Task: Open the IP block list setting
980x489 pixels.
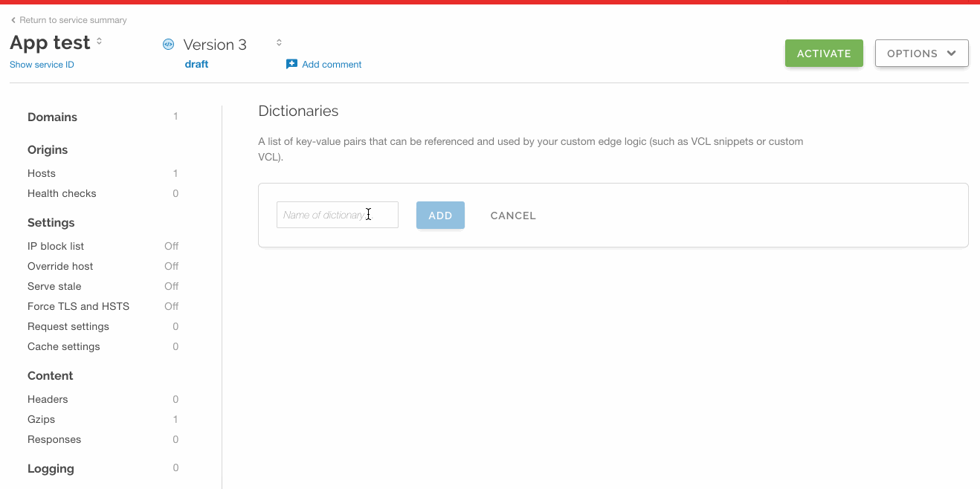Action: pyautogui.click(x=56, y=246)
